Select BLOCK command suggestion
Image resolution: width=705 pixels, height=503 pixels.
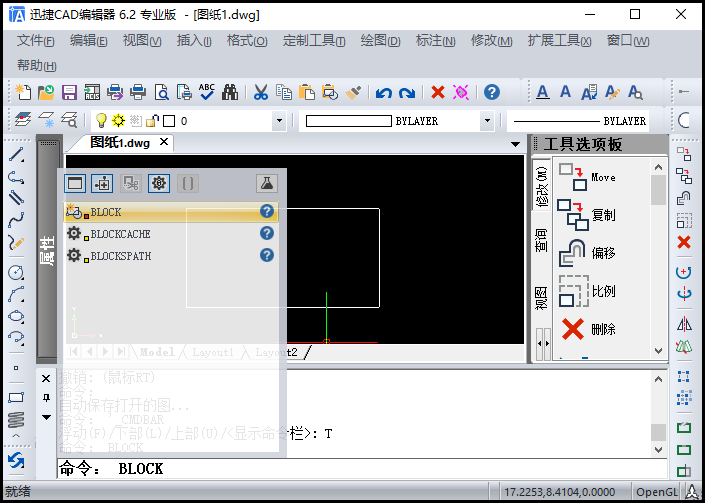point(171,212)
